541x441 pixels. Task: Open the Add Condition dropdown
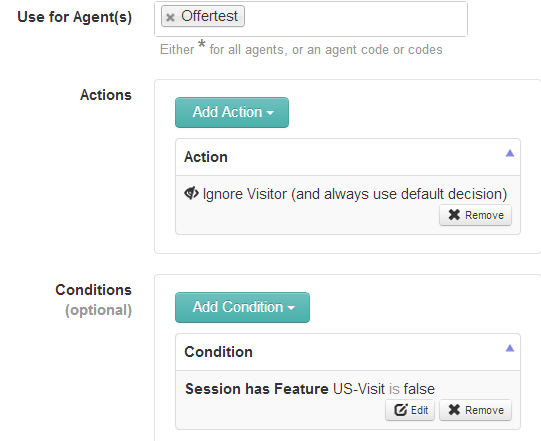tap(242, 307)
